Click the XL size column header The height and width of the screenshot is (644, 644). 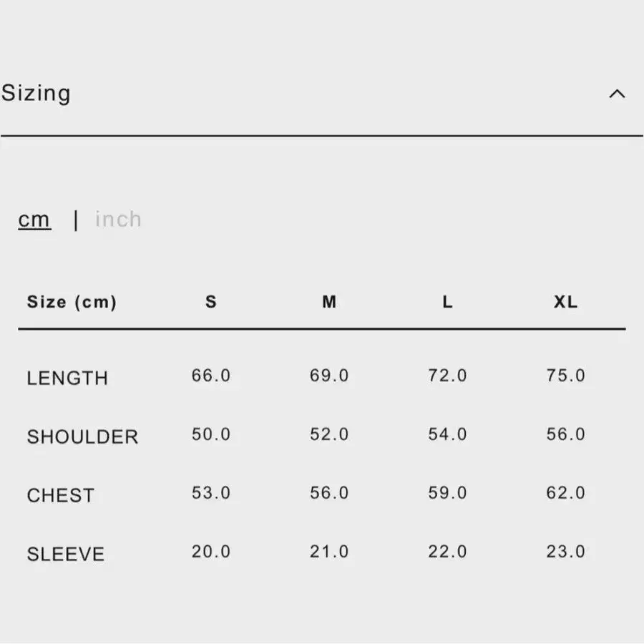(565, 302)
